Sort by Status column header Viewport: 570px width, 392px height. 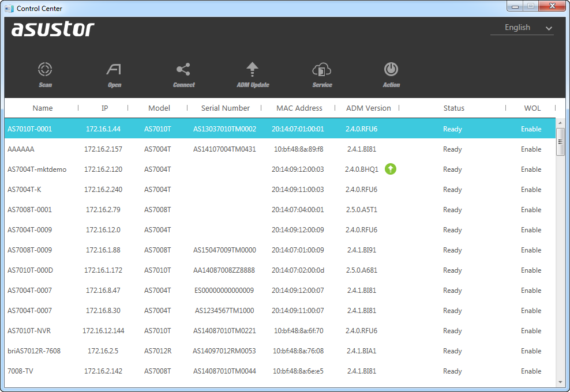tap(453, 108)
